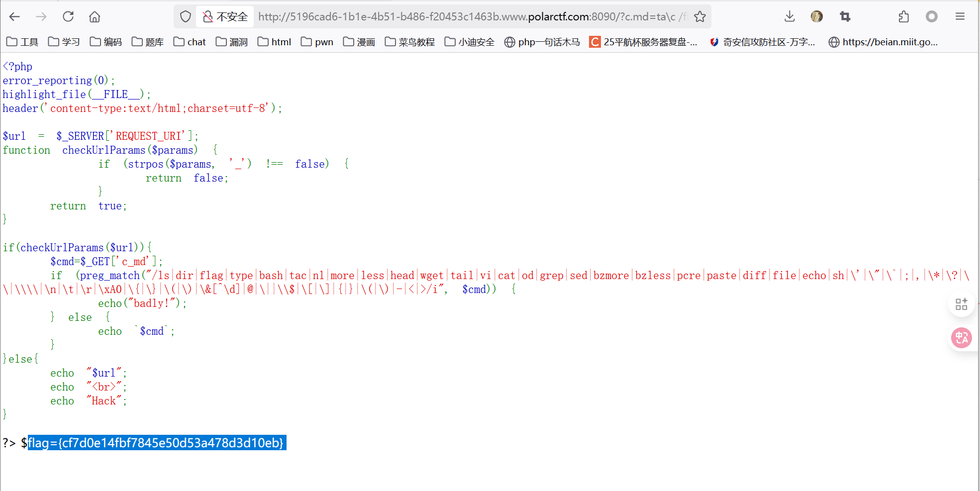
Task: Open the 学习 bookmarks folder
Action: (x=64, y=42)
